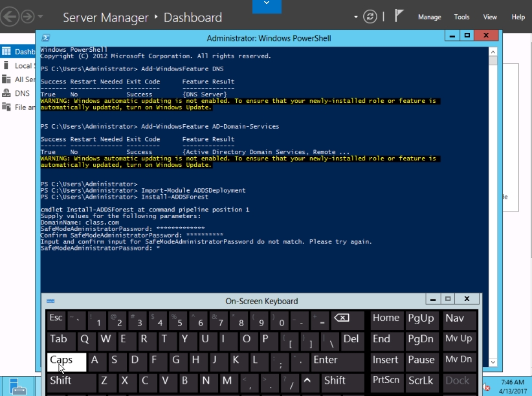Open the Tools menu

click(461, 17)
